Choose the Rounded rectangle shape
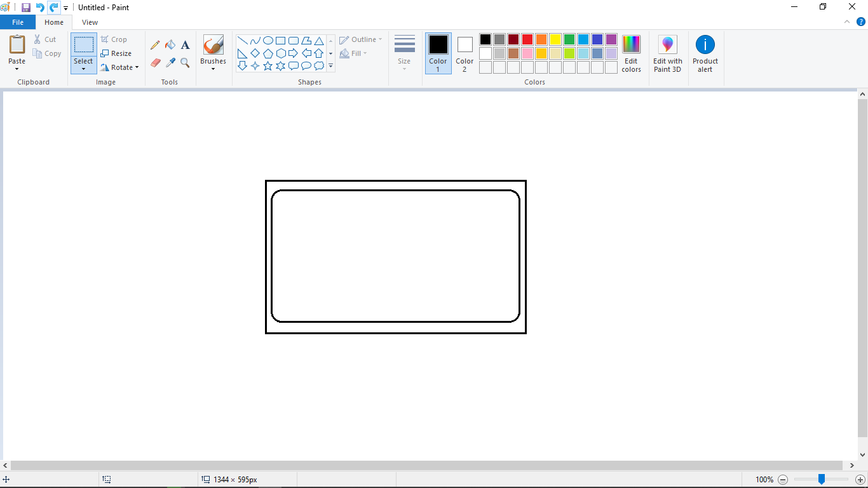 (294, 41)
